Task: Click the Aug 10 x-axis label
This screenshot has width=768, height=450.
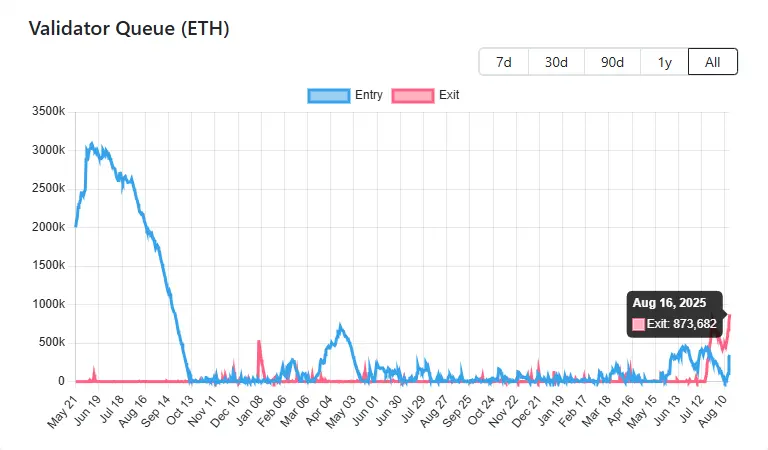Action: (717, 410)
